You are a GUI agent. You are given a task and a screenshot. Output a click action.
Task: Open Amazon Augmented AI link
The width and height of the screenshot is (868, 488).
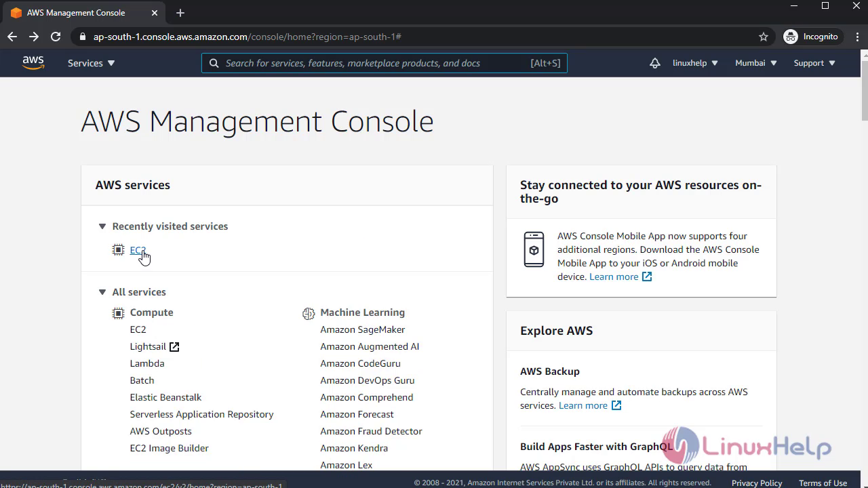point(370,346)
